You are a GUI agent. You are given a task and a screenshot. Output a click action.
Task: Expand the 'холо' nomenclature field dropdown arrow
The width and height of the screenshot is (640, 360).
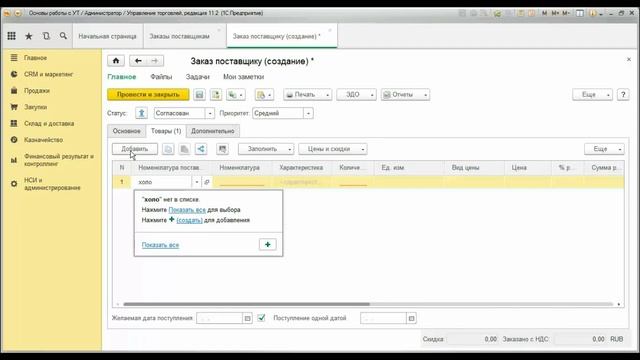point(197,182)
